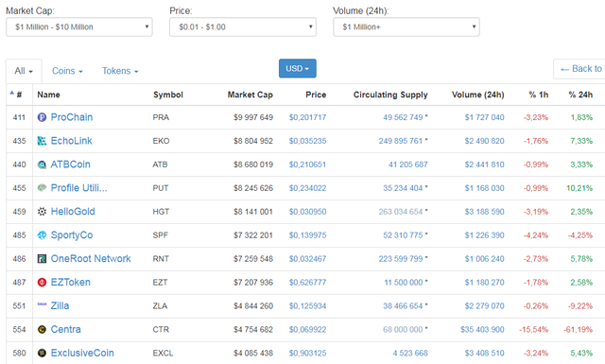
Task: Click ATBCoin circulating supply 41 205 687
Action: click(x=408, y=165)
